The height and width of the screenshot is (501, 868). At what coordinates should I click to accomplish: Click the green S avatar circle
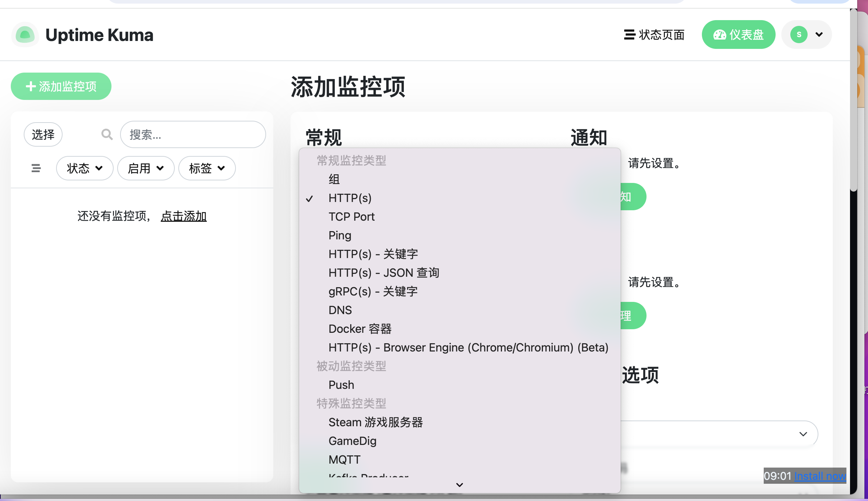click(x=799, y=35)
